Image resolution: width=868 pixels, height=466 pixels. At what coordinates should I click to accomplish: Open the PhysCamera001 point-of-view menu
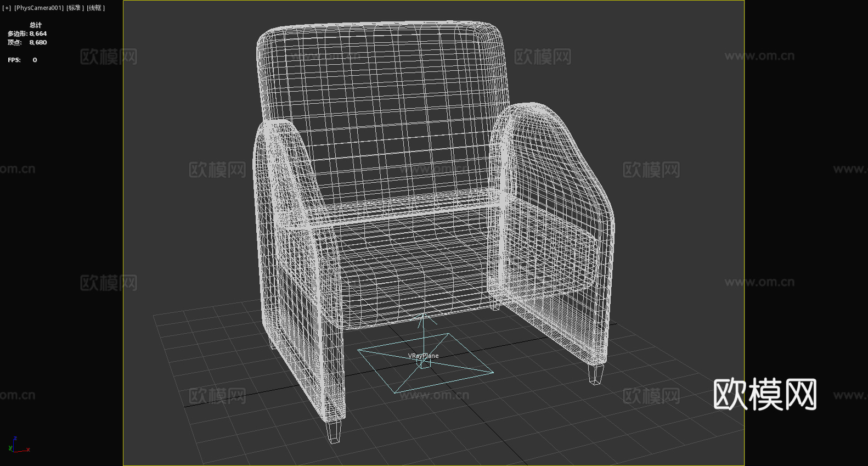pyautogui.click(x=39, y=8)
